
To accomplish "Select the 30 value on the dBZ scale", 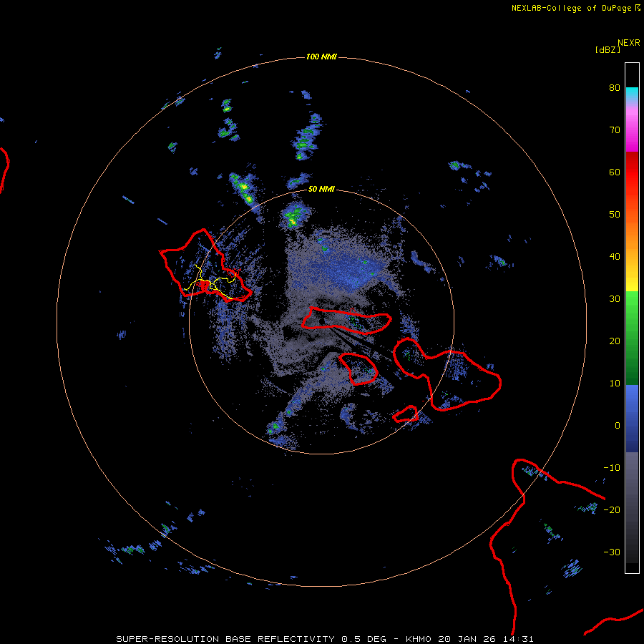I will (615, 298).
